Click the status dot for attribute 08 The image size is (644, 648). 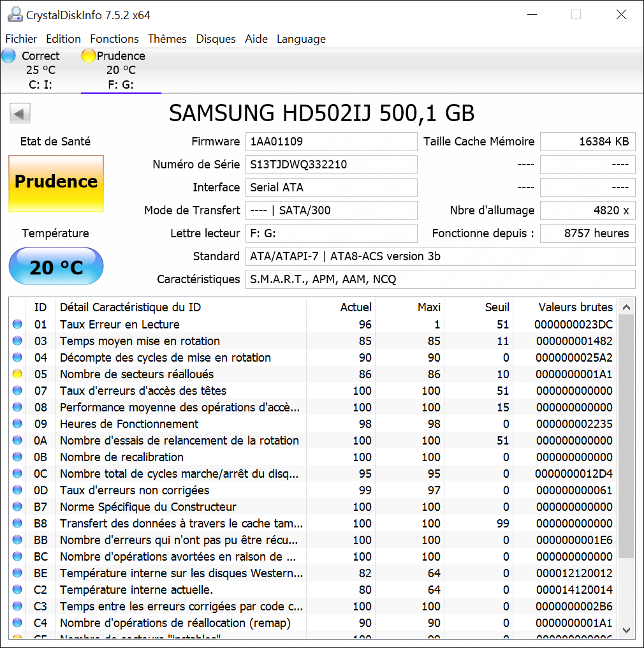[17, 407]
